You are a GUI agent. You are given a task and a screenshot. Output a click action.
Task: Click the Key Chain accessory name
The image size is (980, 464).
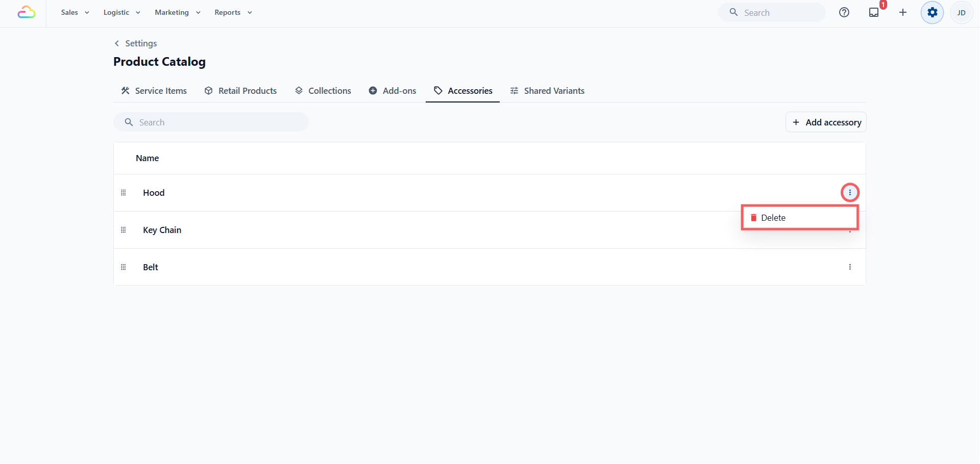(162, 230)
